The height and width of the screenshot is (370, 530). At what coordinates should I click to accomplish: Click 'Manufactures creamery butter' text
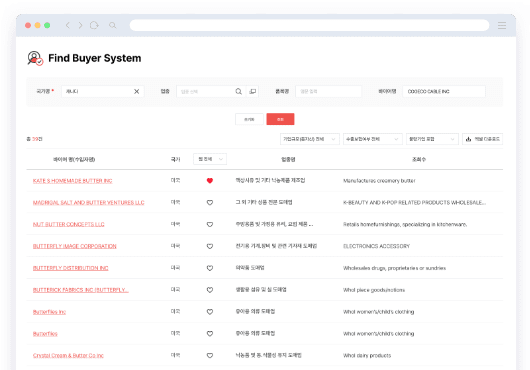pyautogui.click(x=379, y=181)
